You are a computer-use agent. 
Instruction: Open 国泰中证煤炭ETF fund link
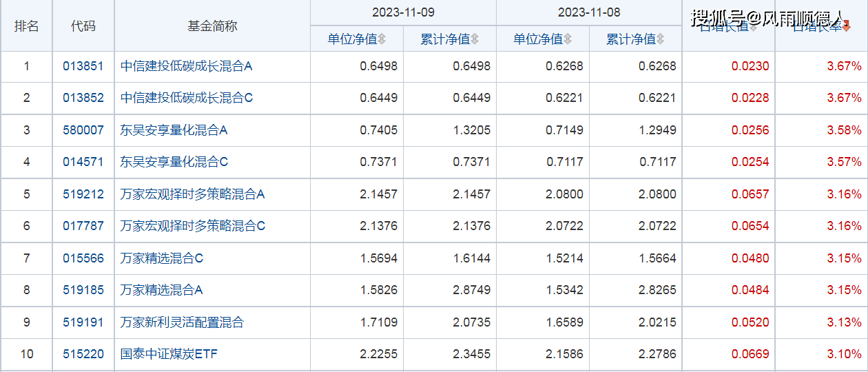(169, 354)
